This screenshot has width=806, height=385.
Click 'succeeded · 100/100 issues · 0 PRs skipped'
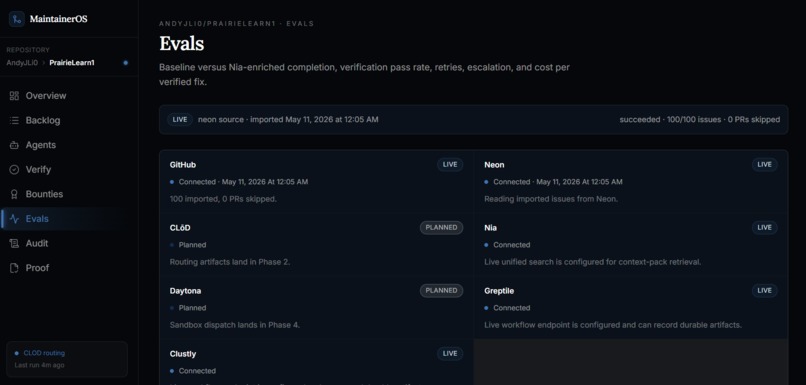pos(700,120)
